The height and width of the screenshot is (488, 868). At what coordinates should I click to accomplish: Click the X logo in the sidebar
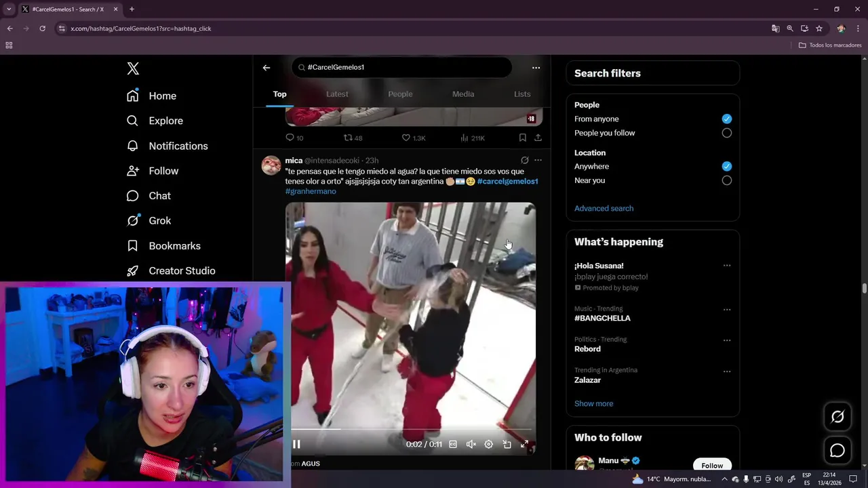pyautogui.click(x=133, y=68)
